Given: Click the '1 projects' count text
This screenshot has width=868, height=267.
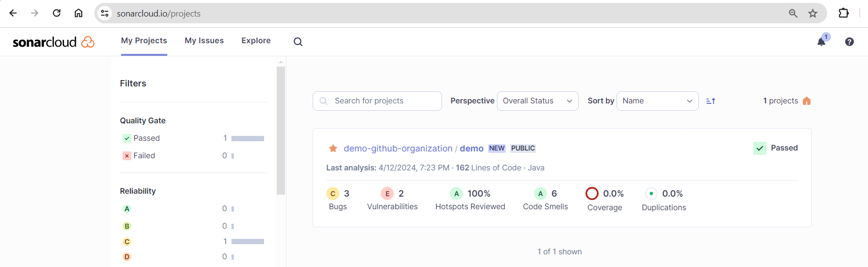Looking at the screenshot, I should [x=780, y=101].
